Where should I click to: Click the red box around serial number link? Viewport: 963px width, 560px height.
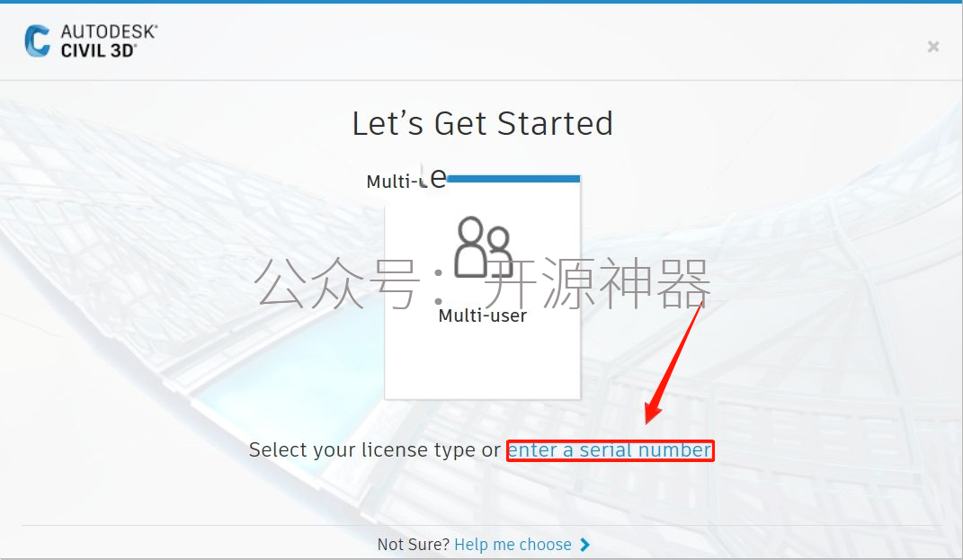coord(610,450)
